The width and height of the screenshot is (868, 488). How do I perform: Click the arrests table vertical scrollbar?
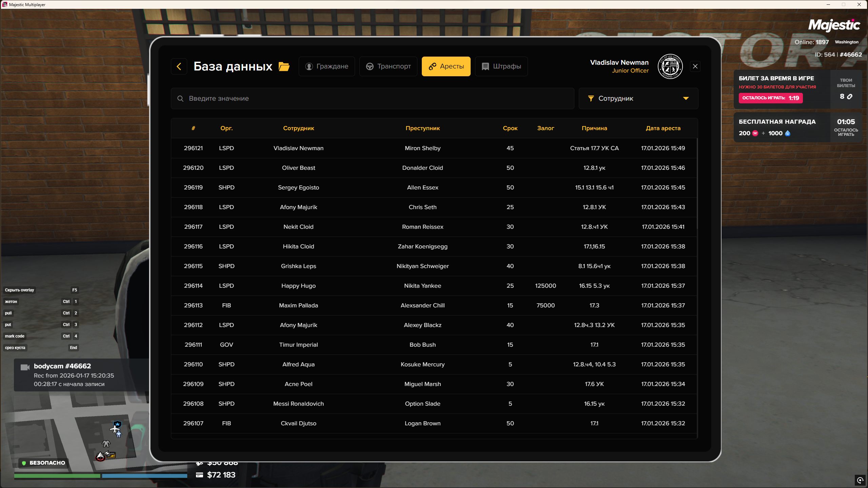tap(697, 183)
